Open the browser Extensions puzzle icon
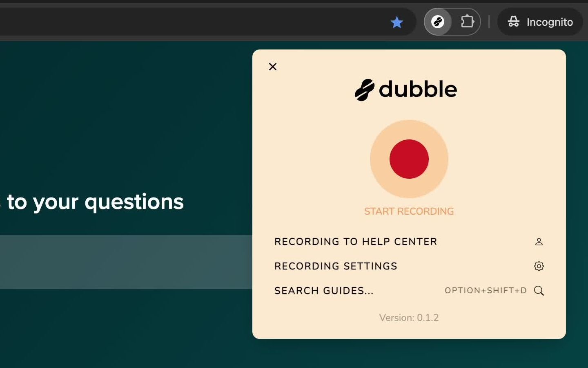 click(467, 22)
